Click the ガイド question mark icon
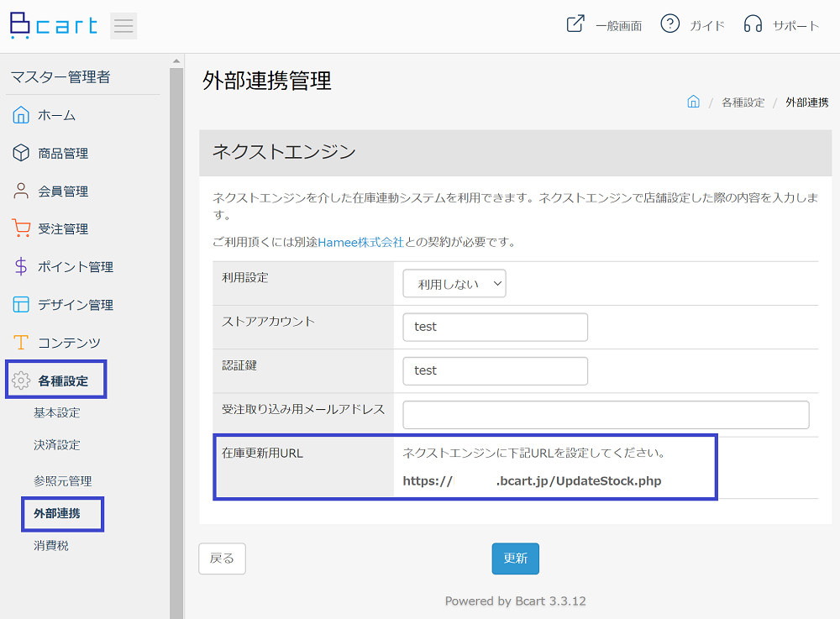Image resolution: width=840 pixels, height=619 pixels. (669, 24)
